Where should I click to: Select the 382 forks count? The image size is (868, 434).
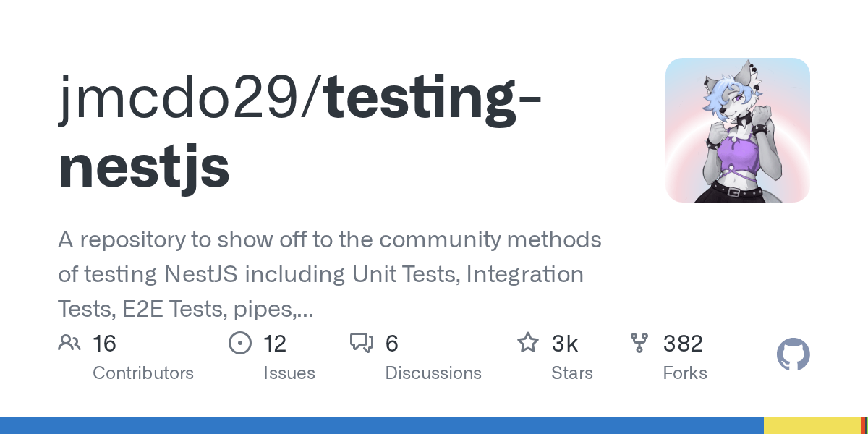point(683,344)
